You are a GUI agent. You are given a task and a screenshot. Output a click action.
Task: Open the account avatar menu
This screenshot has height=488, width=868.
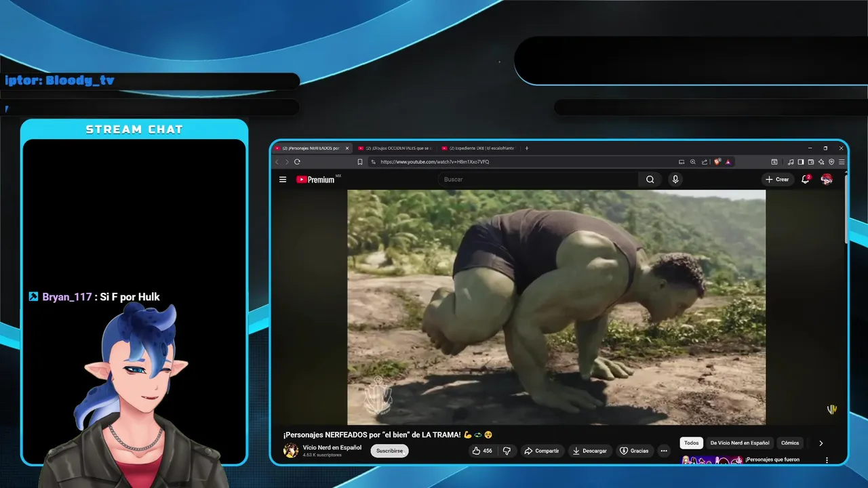click(x=827, y=179)
